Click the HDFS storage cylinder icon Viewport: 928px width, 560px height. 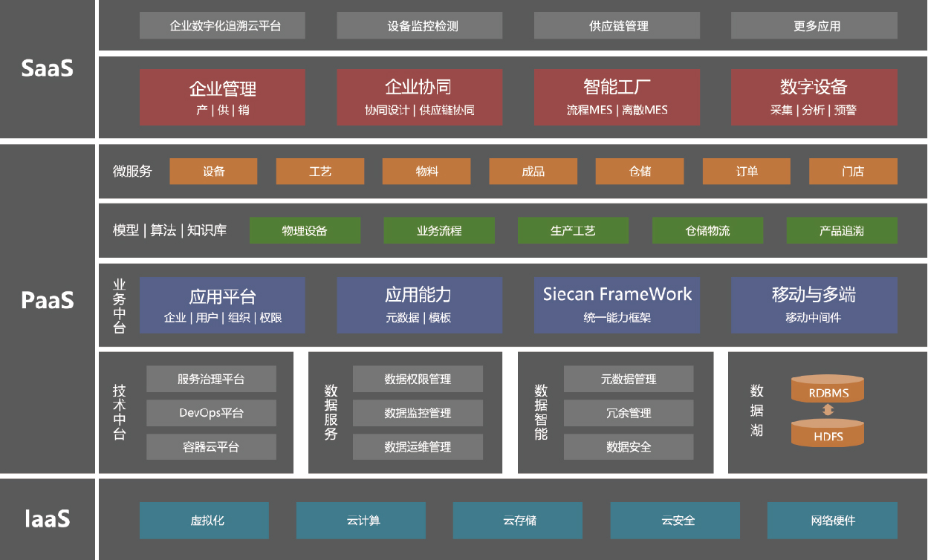tap(828, 433)
